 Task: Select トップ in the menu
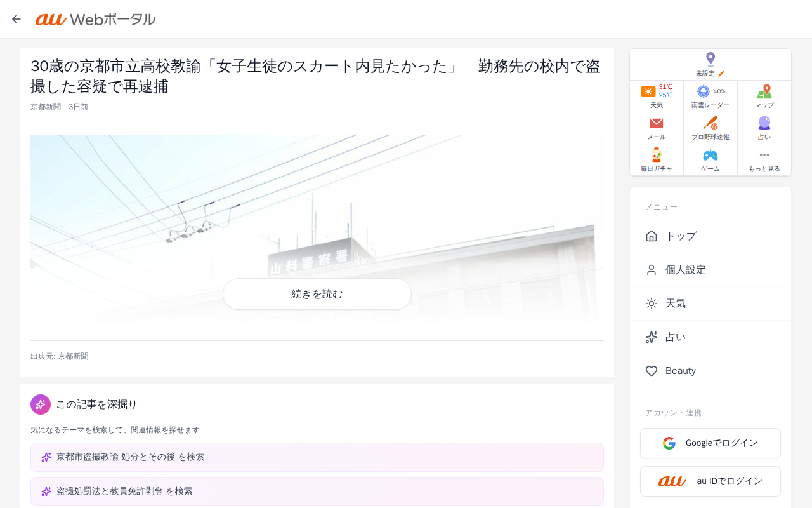[710, 236]
